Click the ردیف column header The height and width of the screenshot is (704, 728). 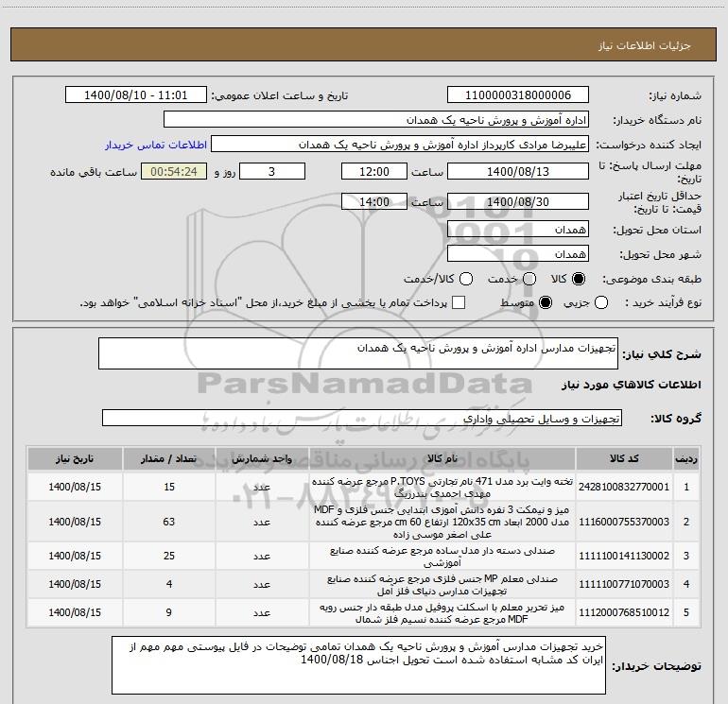point(686,459)
